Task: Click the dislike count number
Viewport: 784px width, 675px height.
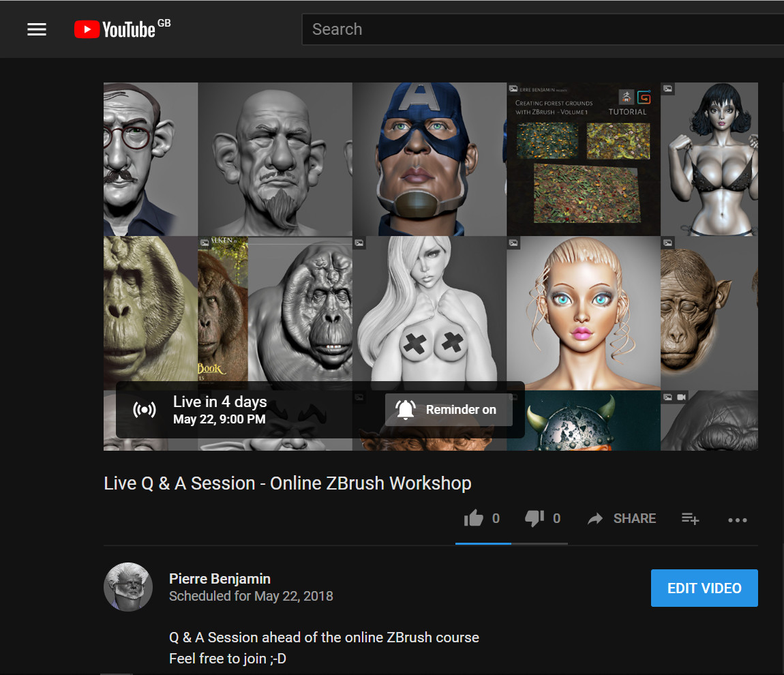Action: (x=556, y=518)
